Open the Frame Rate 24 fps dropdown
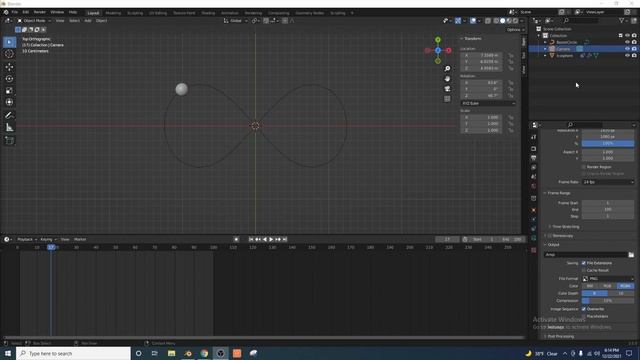 tap(608, 182)
